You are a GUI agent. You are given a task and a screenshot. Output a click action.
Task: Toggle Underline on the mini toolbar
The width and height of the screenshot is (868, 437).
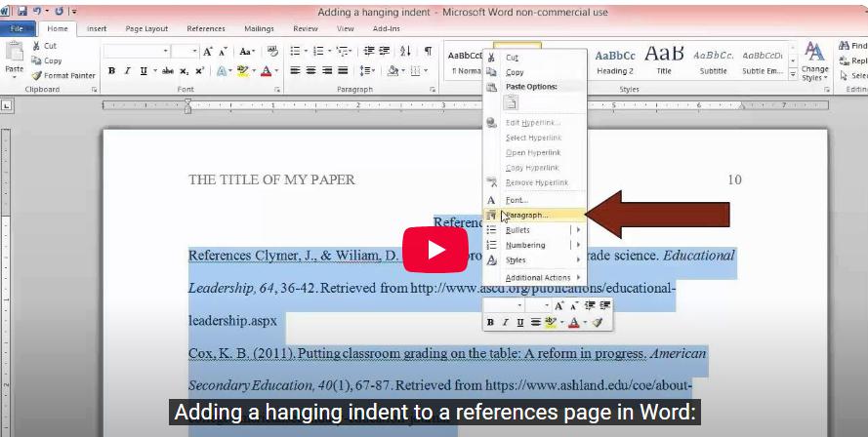coord(520,322)
